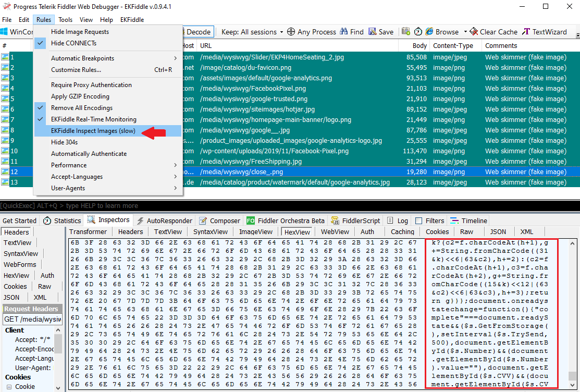Enable Hide Image Requests option
The height and width of the screenshot is (392, 580).
click(108, 31)
